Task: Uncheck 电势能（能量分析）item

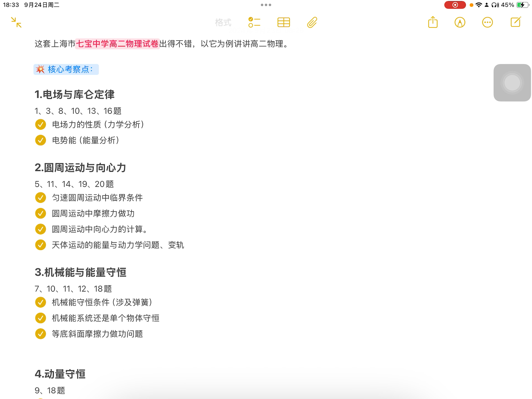Action: tap(40, 140)
